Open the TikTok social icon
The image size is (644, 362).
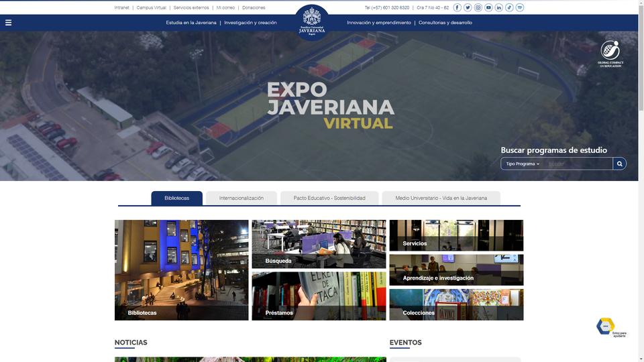coord(509,7)
